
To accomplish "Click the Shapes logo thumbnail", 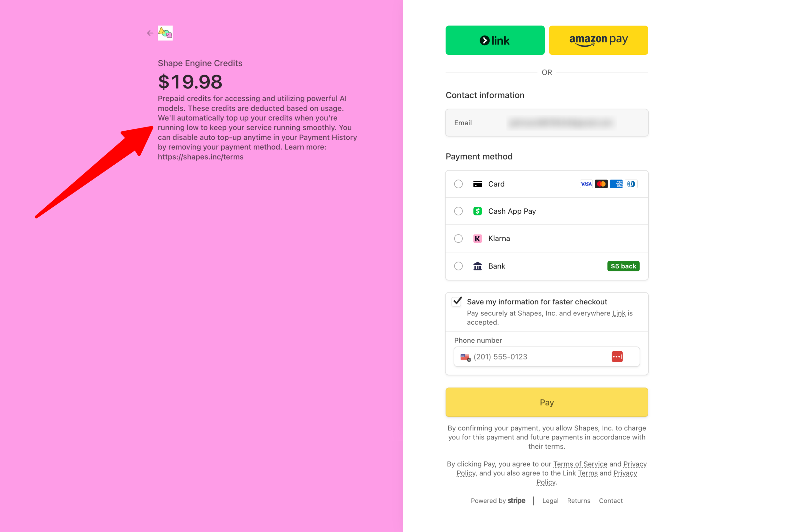I will [x=165, y=33].
